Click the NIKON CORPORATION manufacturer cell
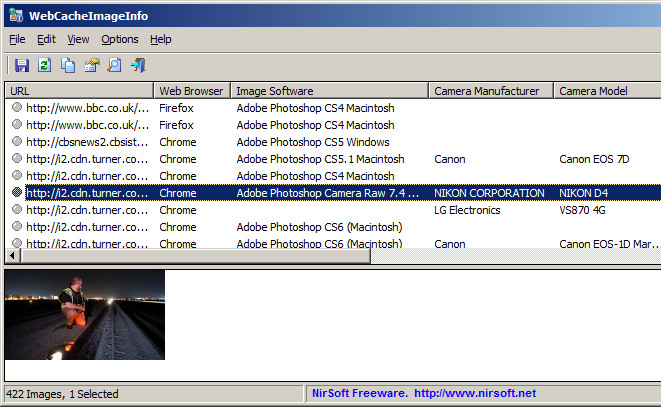This screenshot has height=407, width=661. (x=489, y=193)
